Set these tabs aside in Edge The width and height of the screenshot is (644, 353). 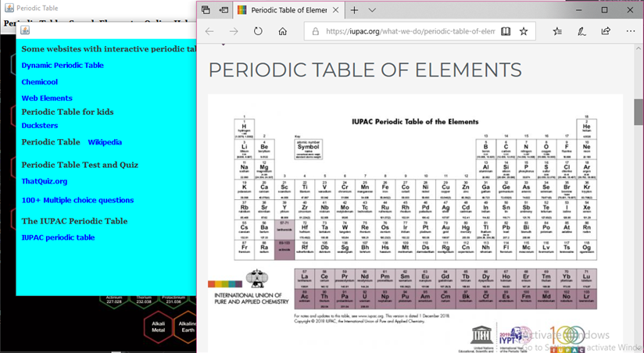(224, 10)
